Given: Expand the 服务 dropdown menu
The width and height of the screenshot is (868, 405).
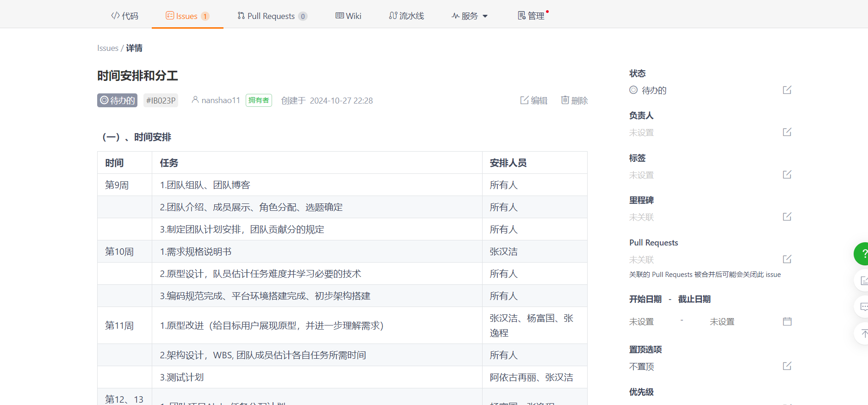Looking at the screenshot, I should coord(470,16).
